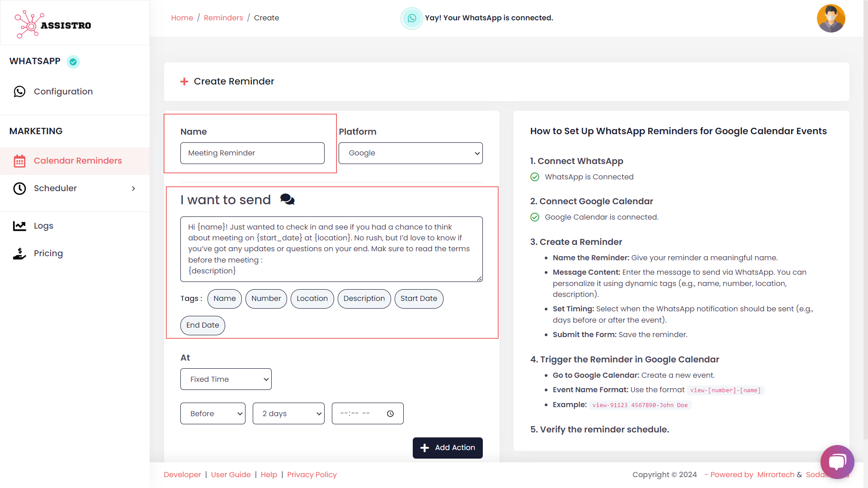
Task: Go to Reminders breadcrumb
Action: (223, 18)
